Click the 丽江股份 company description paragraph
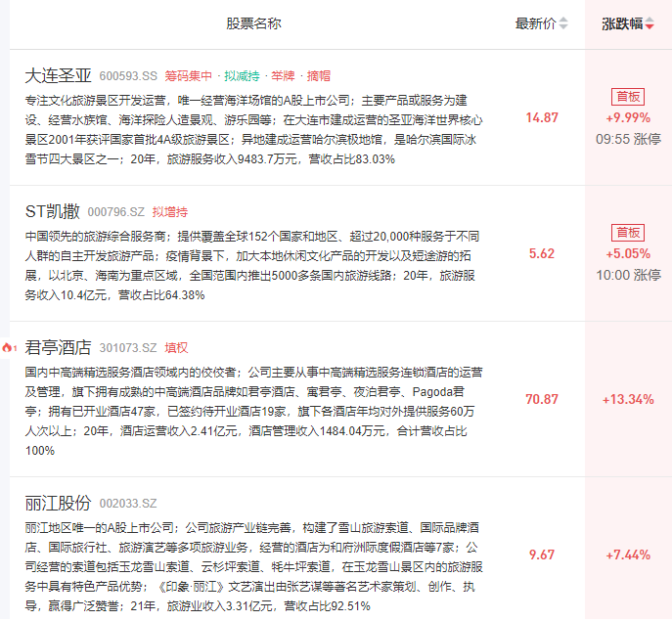 pyautogui.click(x=253, y=567)
